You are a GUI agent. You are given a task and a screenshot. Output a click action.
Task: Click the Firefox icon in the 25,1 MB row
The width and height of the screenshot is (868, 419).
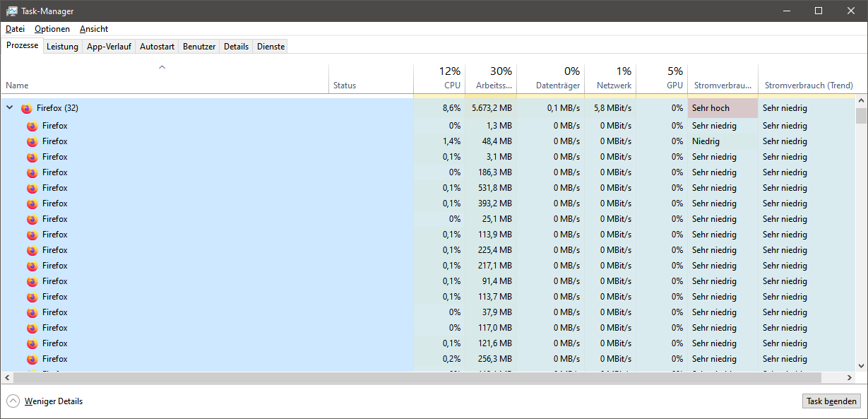(x=32, y=219)
